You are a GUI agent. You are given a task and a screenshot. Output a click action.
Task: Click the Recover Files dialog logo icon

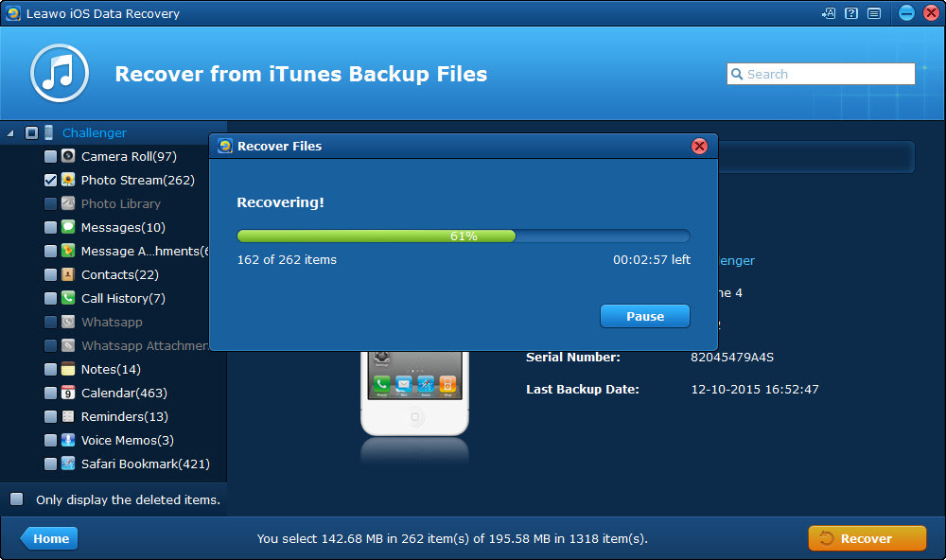tap(225, 146)
